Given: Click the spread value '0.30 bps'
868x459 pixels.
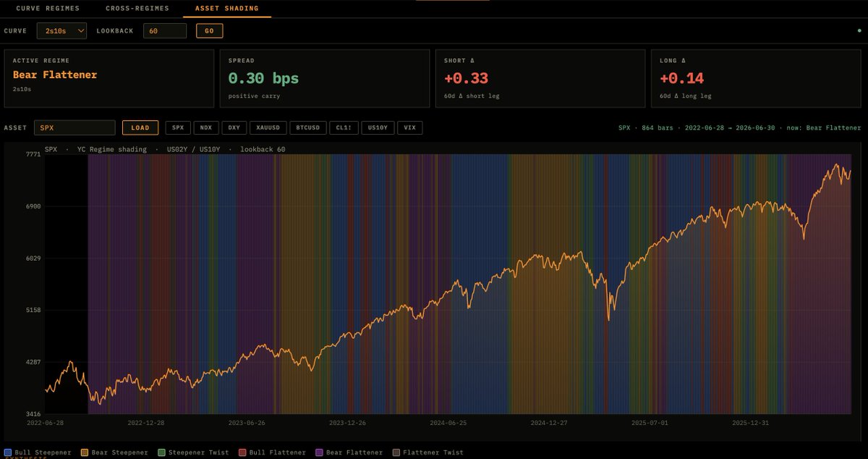Looking at the screenshot, I should [263, 77].
